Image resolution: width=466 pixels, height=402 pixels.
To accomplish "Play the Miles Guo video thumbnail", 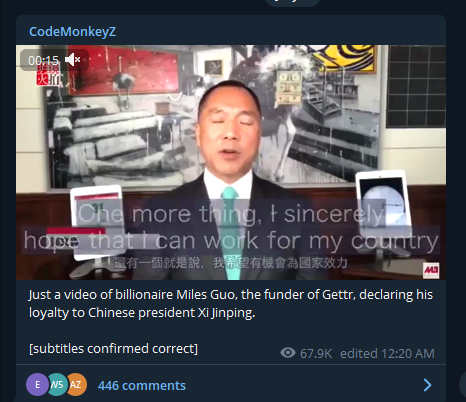I will pos(231,162).
